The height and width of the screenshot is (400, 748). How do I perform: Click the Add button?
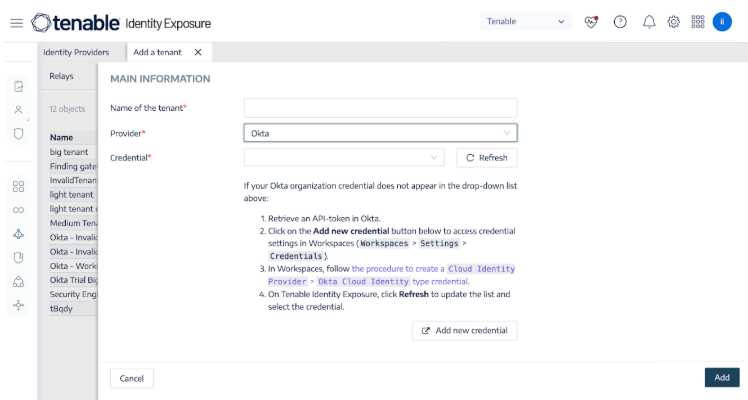pos(722,377)
